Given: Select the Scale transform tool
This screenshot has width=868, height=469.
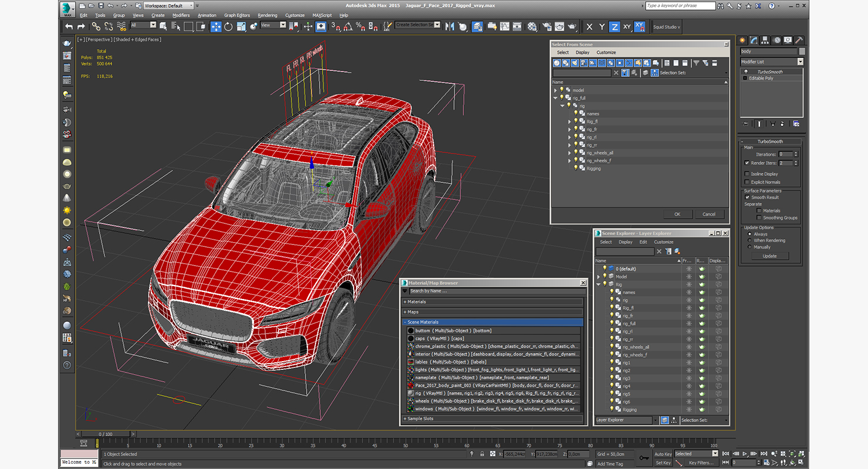Looking at the screenshot, I should [241, 26].
